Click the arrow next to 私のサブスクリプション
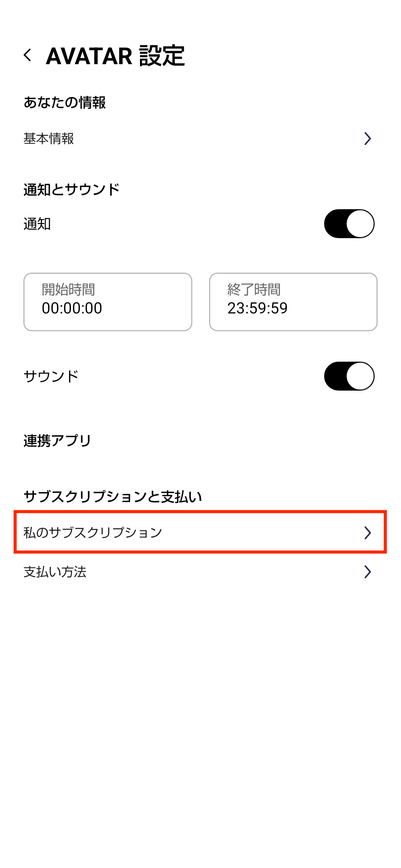The height and width of the screenshot is (868, 401). coord(367,533)
